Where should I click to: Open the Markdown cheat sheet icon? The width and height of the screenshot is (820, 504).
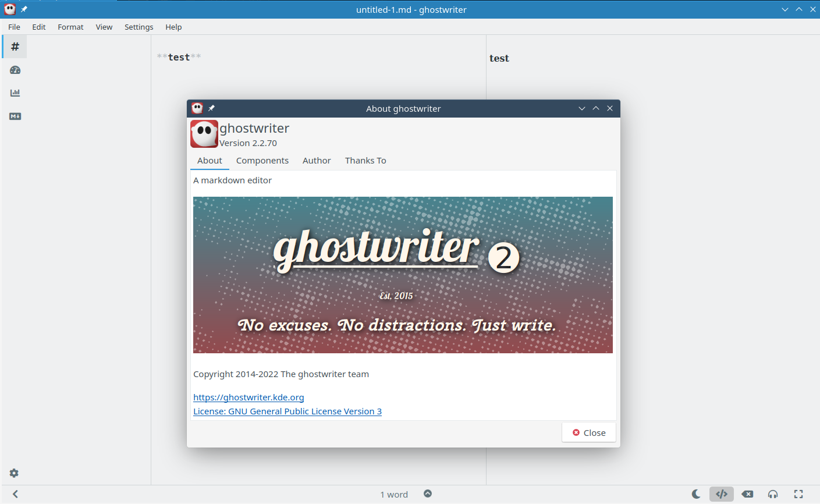15,116
